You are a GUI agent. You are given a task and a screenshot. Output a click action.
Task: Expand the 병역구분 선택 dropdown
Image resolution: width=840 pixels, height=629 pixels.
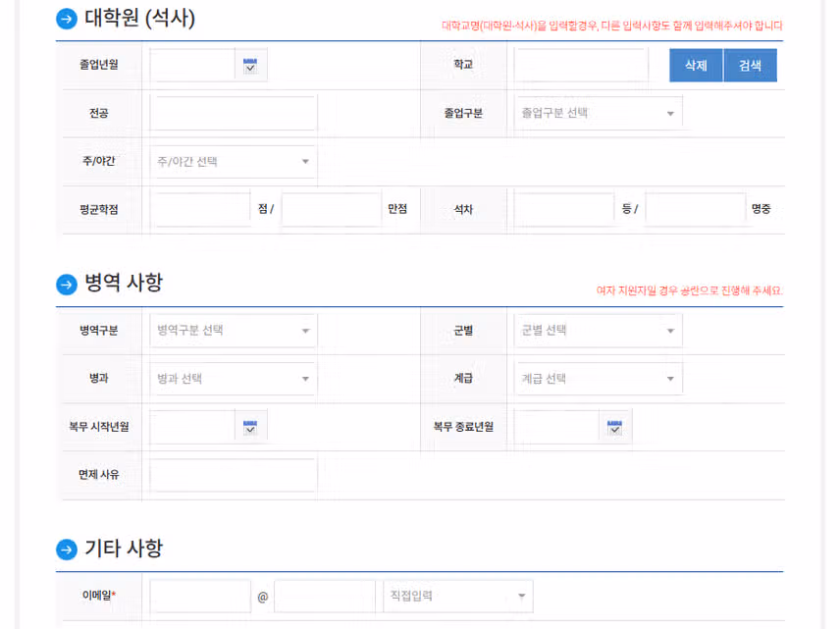pyautogui.click(x=234, y=330)
